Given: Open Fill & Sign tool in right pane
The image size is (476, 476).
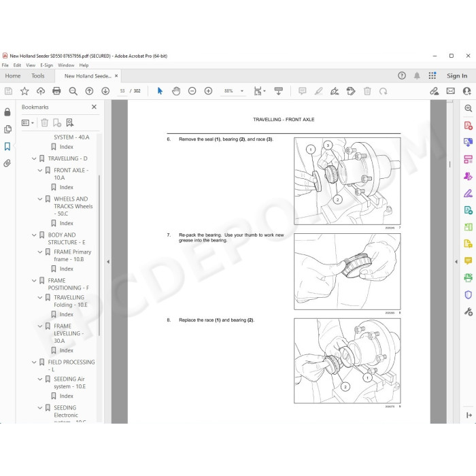Looking at the screenshot, I should (468, 193).
